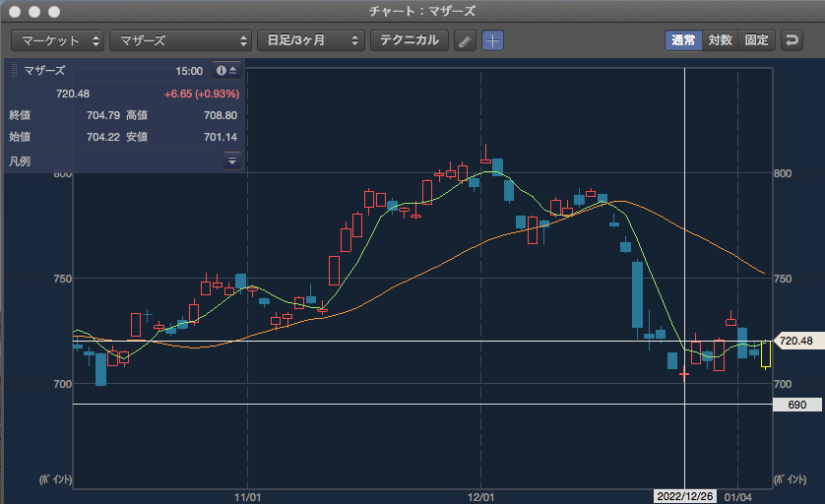Click the 高値 708.80 value
The image size is (825, 504).
pos(221,115)
